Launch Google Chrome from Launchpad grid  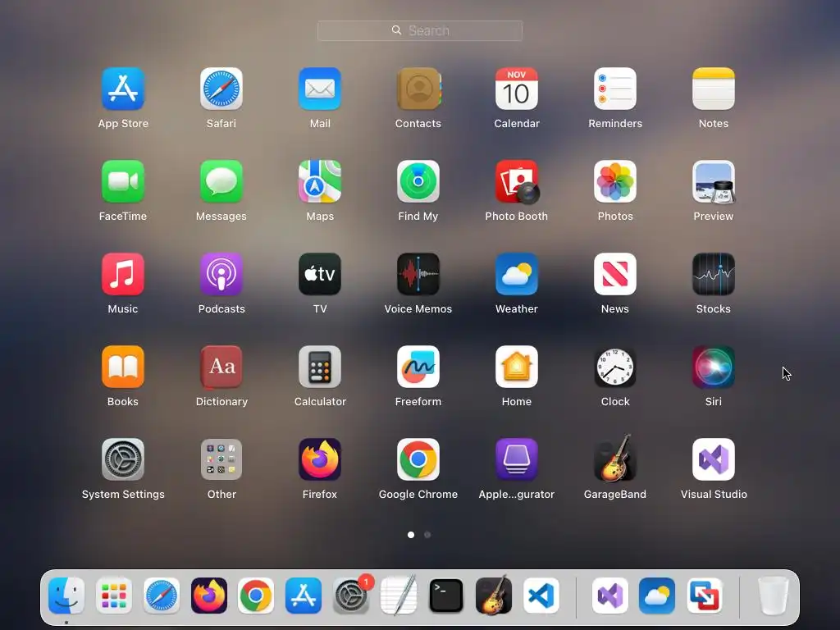[418, 459]
